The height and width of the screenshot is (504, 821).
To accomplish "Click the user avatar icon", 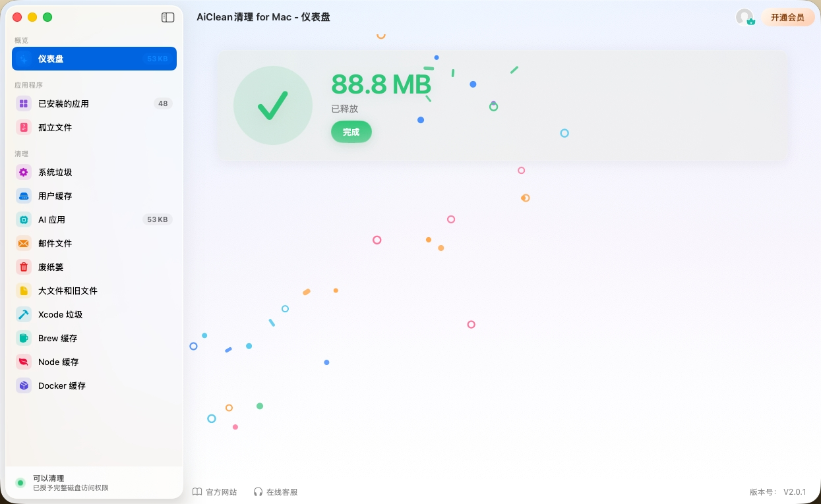I will click(x=745, y=18).
